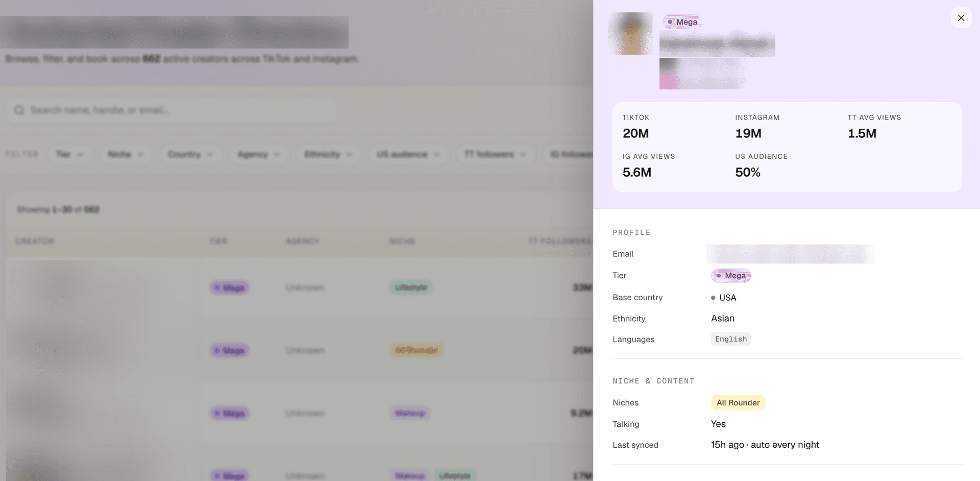The width and height of the screenshot is (980, 481).
Task: Open the US audience filter dropdown
Action: tap(408, 154)
